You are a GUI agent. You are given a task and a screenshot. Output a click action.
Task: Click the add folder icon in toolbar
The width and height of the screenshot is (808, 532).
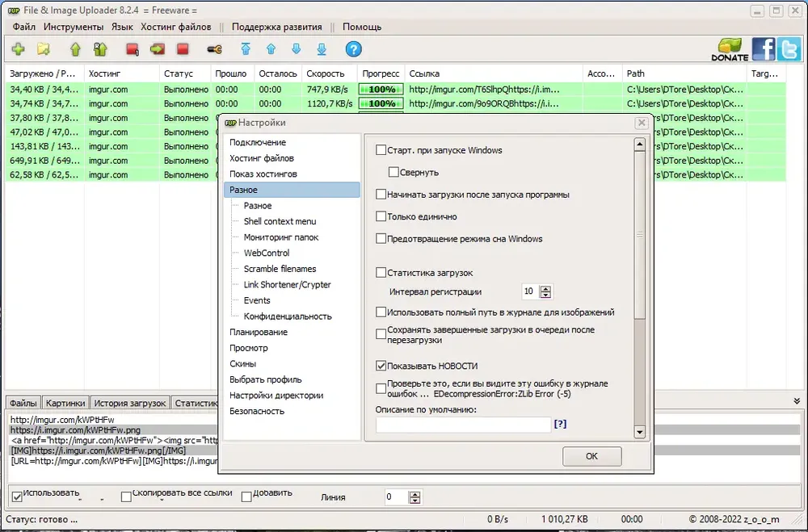pyautogui.click(x=44, y=49)
